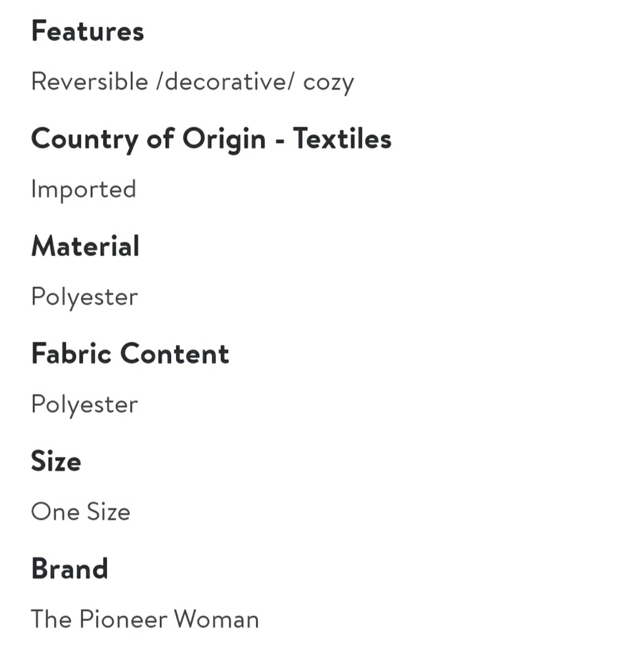Click the word 'Woman' in brand value
Image resolution: width=644 pixels, height=645 pixels.
tap(217, 619)
